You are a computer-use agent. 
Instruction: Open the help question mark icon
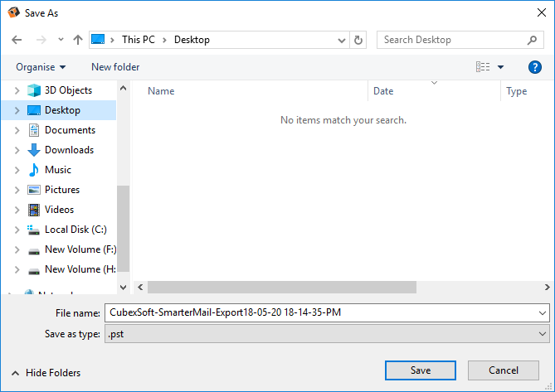coord(535,67)
